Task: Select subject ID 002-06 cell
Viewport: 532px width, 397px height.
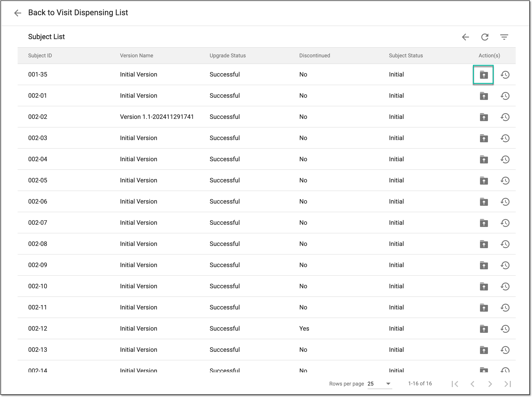Action: click(x=37, y=201)
